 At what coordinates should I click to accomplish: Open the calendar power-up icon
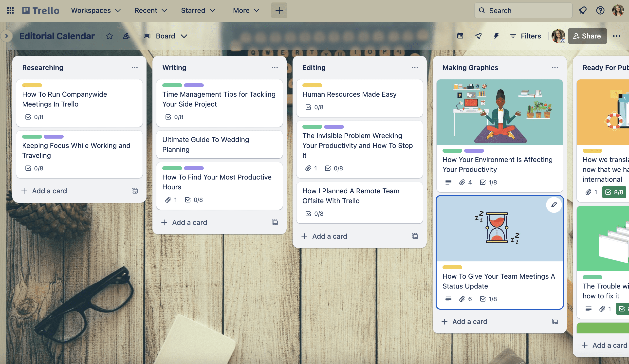tap(460, 36)
